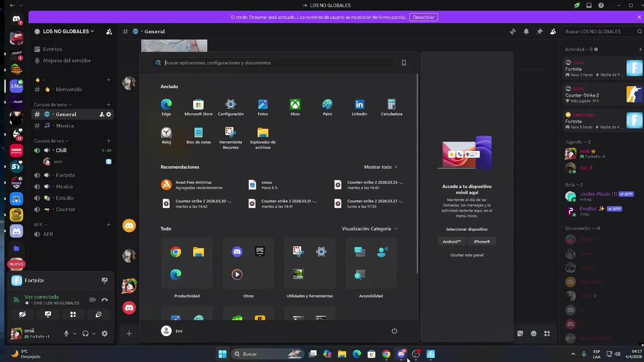This screenshot has height=362, width=644.
Task: Launch Herramienta Recortes pinned app
Action: pyautogui.click(x=230, y=138)
